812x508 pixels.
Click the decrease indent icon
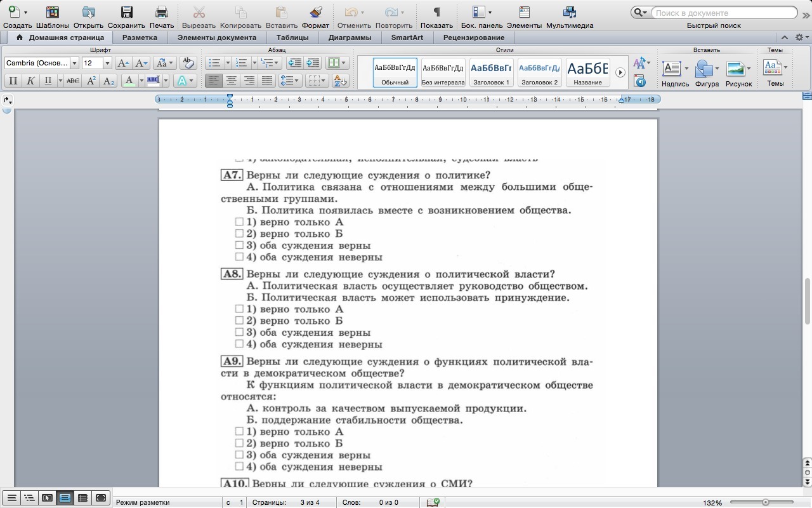294,63
